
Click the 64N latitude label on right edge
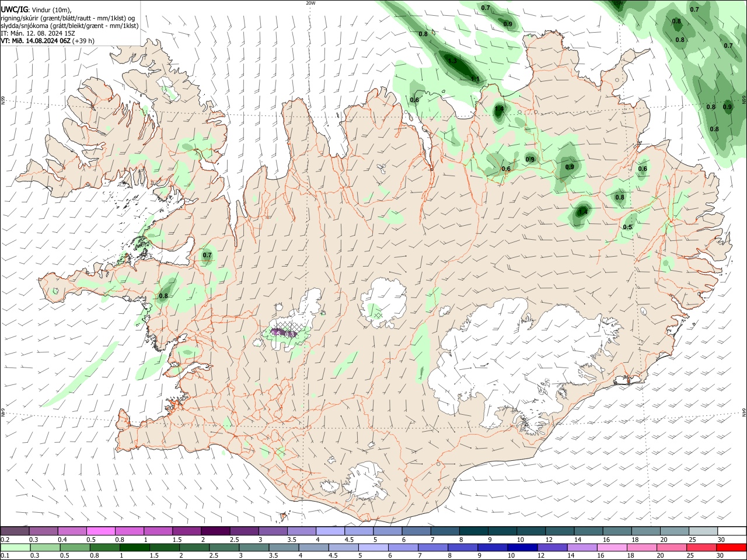pyautogui.click(x=744, y=412)
